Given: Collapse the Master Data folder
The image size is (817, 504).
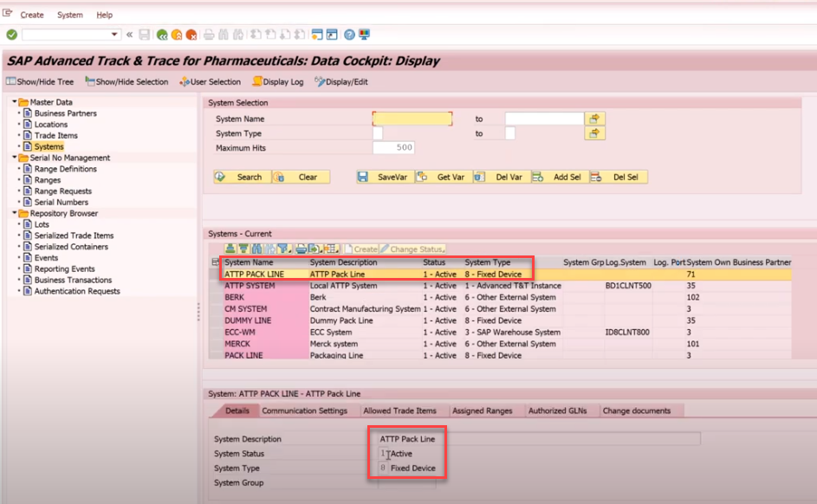Looking at the screenshot, I should 15,102.
